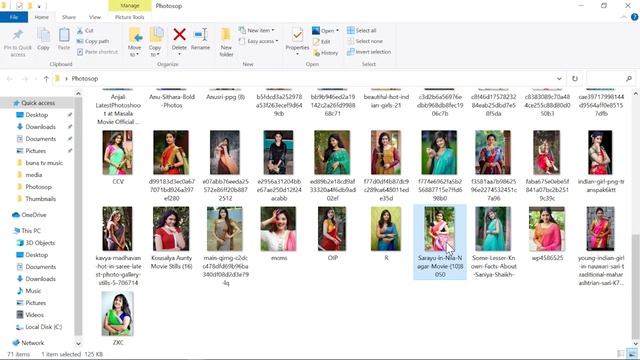The width and height of the screenshot is (640, 360).
Task: Switch to large icons view button
Action: [x=632, y=354]
